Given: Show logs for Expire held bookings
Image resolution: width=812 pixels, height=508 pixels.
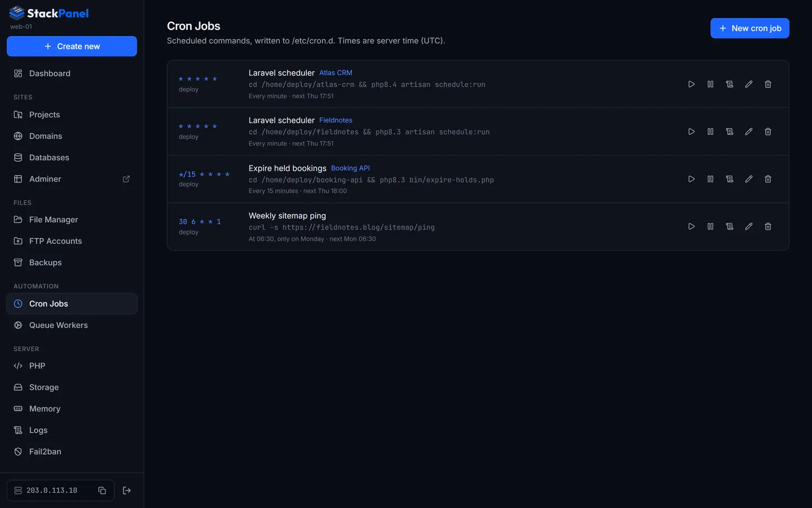Looking at the screenshot, I should 730,179.
